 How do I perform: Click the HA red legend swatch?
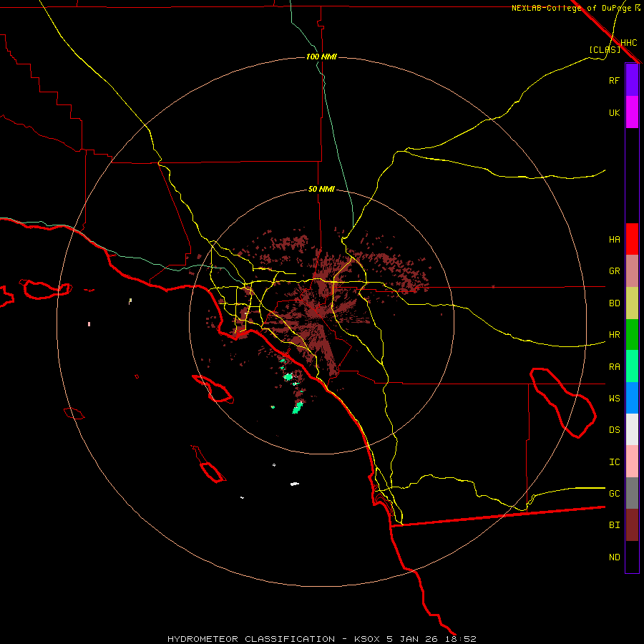632,239
